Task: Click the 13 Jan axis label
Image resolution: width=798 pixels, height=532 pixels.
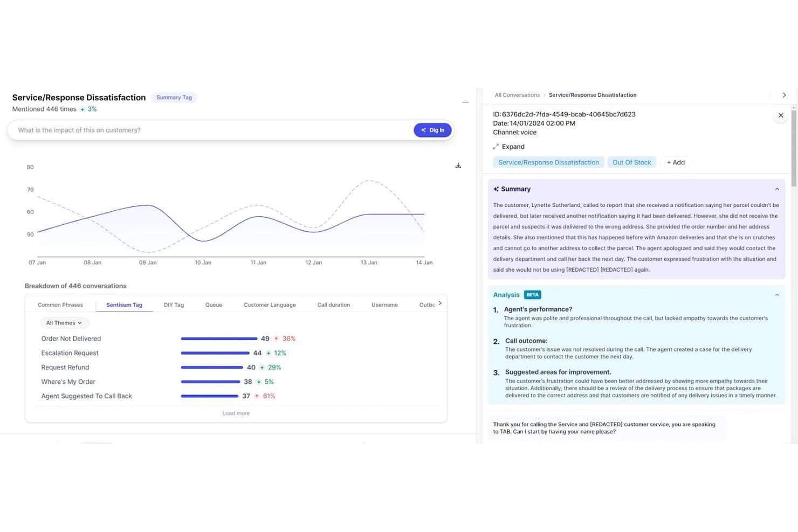Action: (x=369, y=262)
